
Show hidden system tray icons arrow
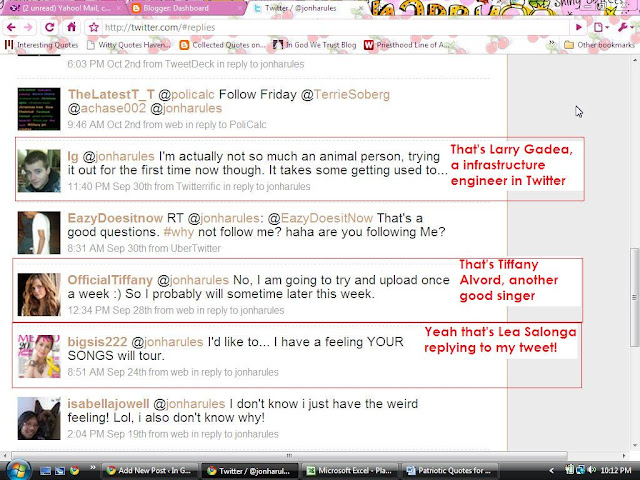click(x=551, y=471)
